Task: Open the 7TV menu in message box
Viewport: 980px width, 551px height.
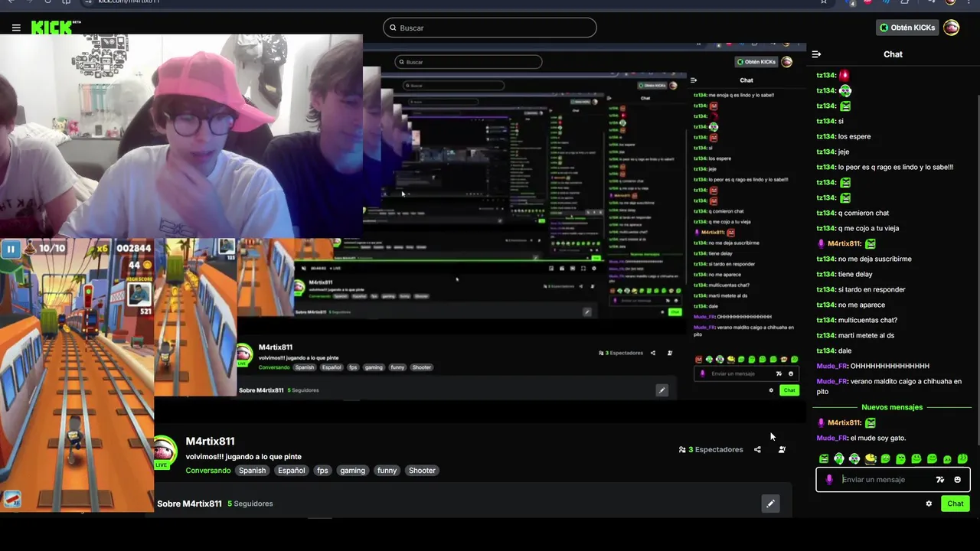Action: click(940, 480)
